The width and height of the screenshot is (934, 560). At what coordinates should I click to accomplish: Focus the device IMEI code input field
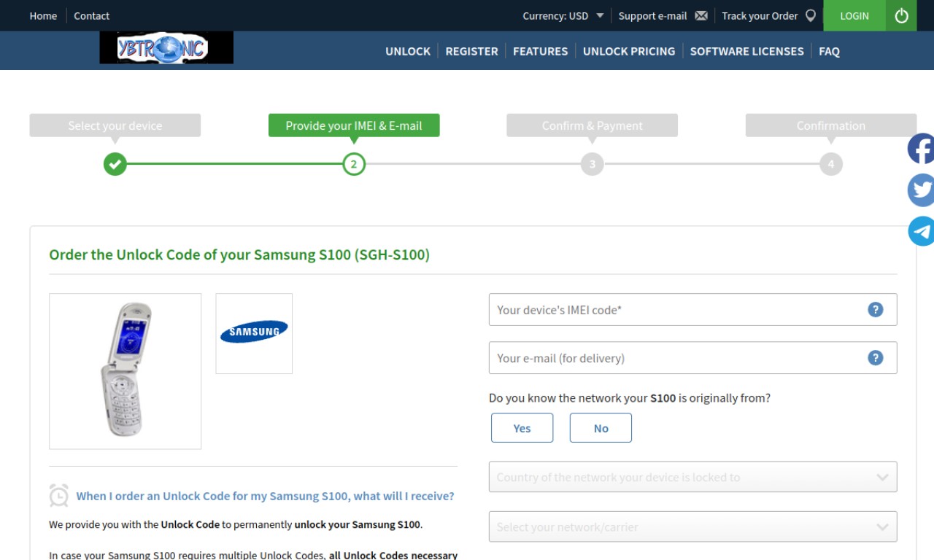coord(692,310)
